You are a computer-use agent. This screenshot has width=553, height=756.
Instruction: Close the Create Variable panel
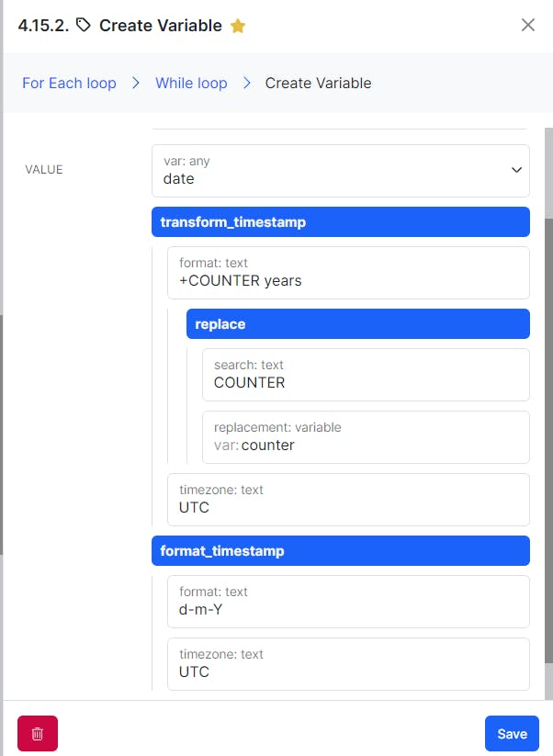coord(528,25)
